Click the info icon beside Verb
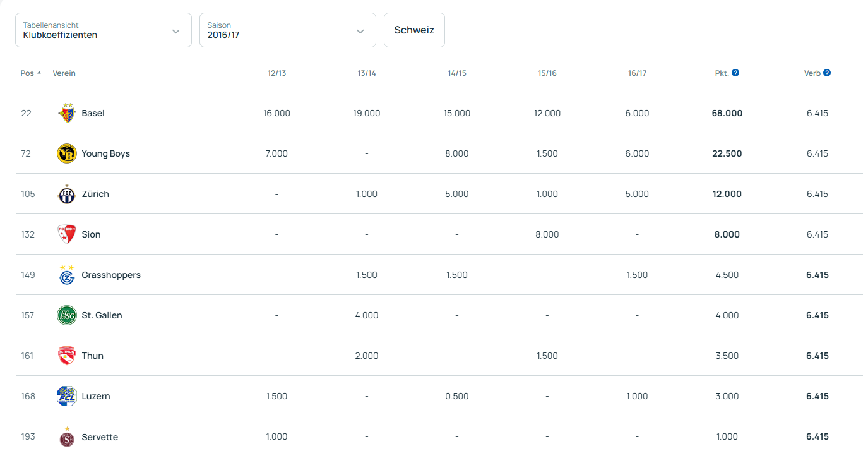Viewport: 868px width, 463px height. [827, 73]
